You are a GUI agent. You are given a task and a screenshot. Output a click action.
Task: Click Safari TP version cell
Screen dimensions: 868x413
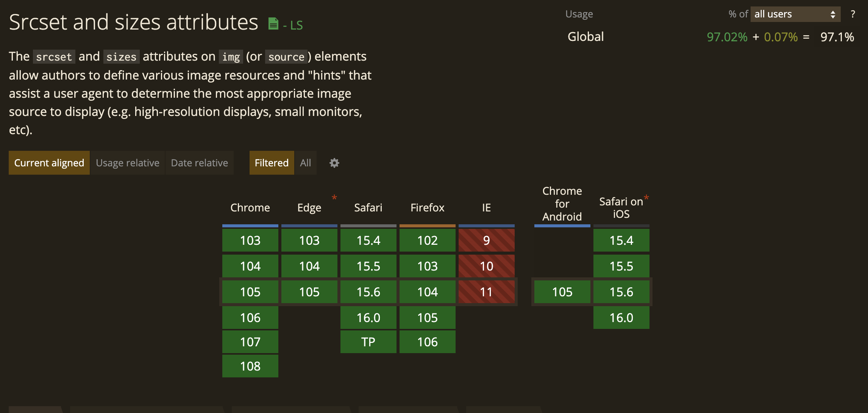pyautogui.click(x=368, y=342)
